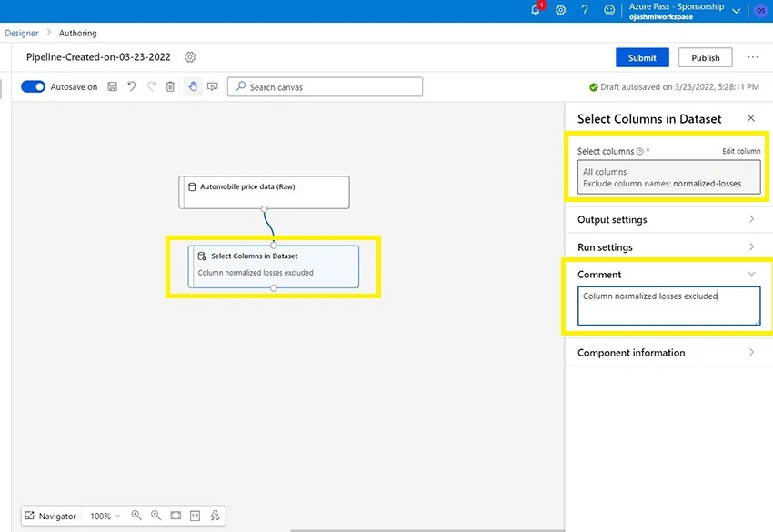Go to Designer breadcrumb link
773x532 pixels.
click(22, 33)
